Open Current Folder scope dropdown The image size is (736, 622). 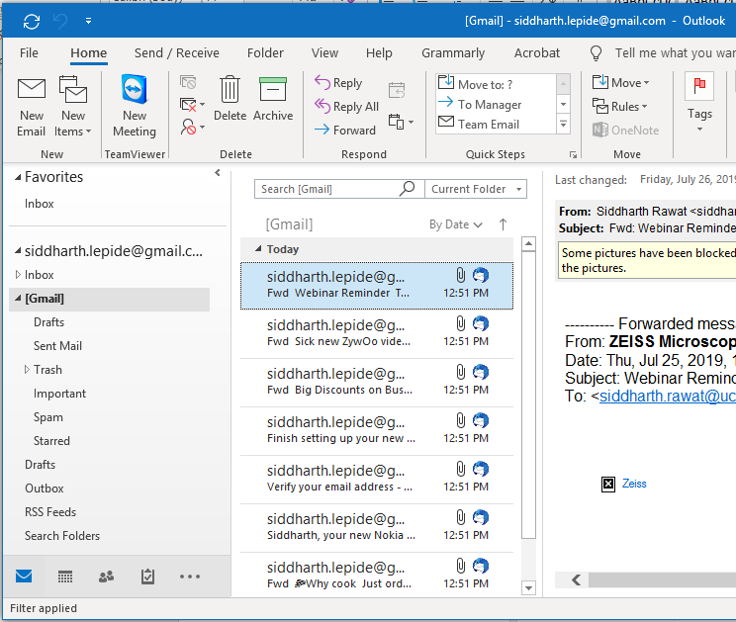475,189
